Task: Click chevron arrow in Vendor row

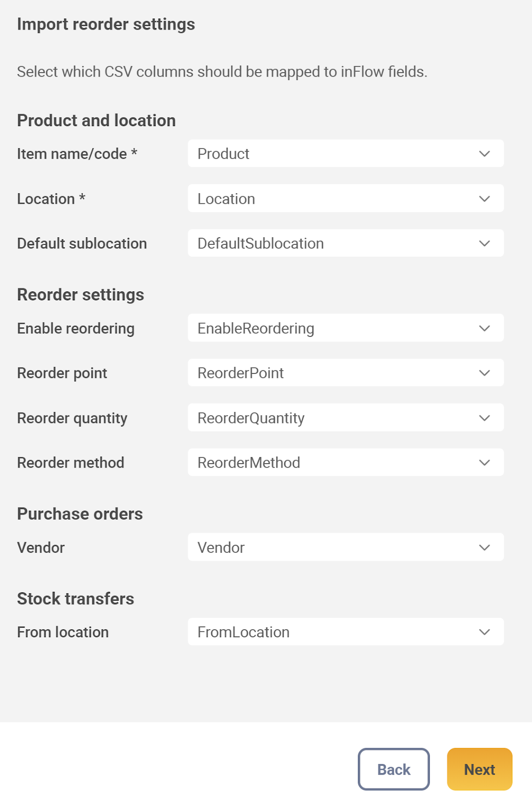Action: coord(484,547)
